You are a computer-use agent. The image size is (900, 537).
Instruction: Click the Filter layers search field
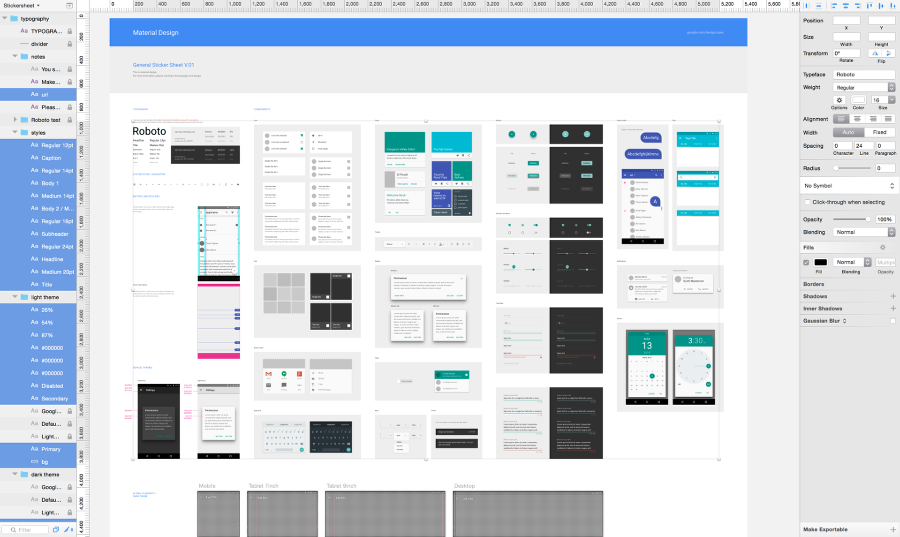pyautogui.click(x=25, y=530)
